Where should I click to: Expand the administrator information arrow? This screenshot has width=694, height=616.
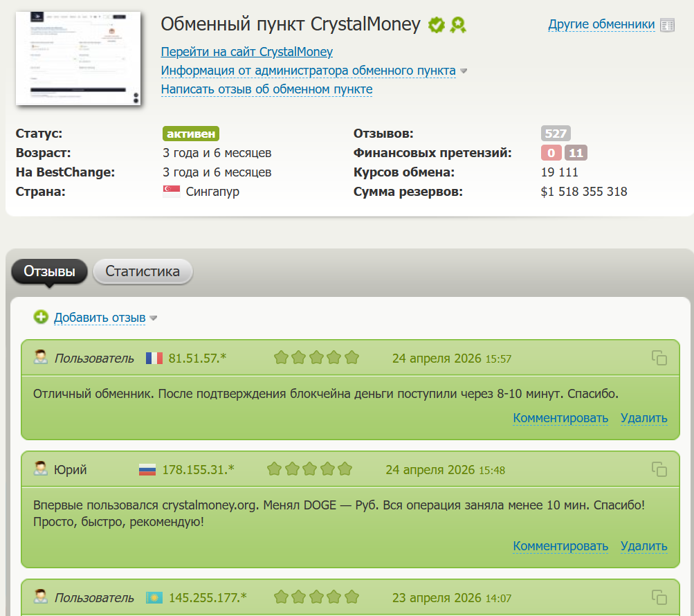pyautogui.click(x=464, y=71)
